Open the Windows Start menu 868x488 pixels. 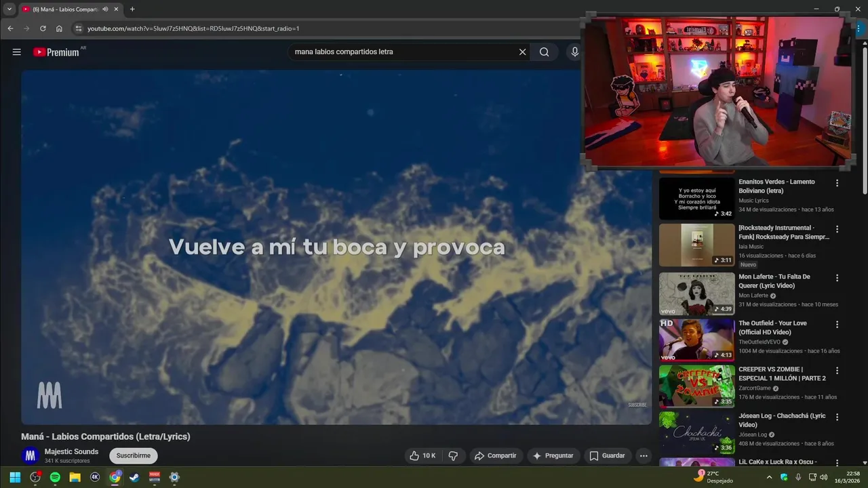click(15, 477)
